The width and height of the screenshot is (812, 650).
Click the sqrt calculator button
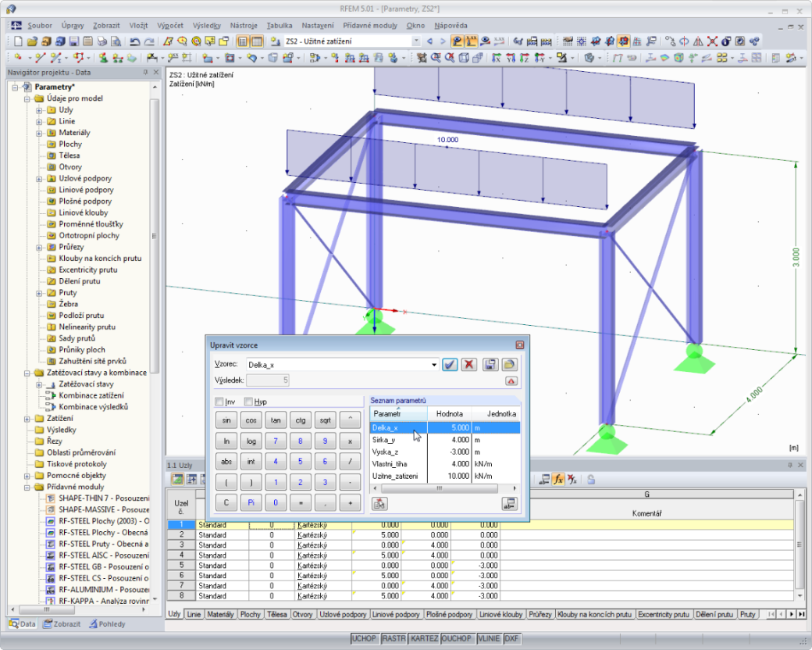(x=326, y=420)
